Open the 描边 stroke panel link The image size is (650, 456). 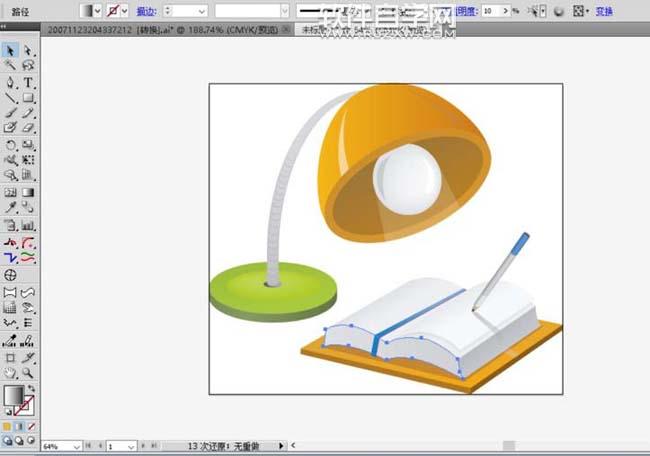click(x=147, y=12)
